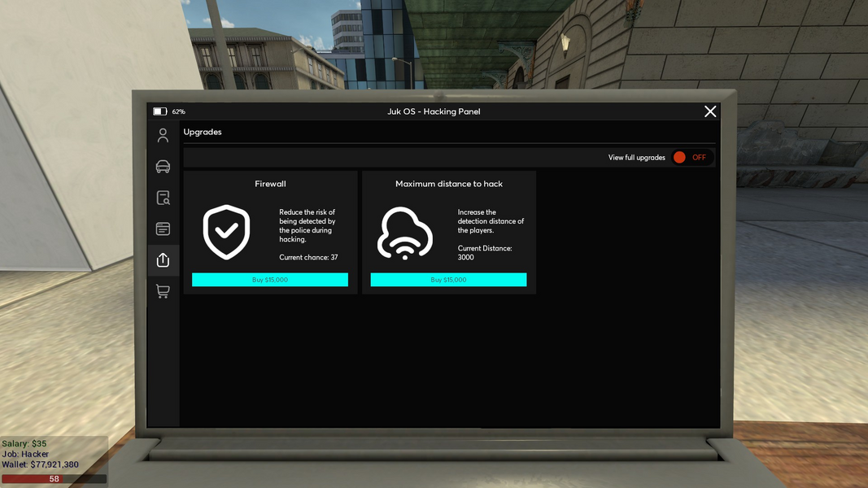Click the Wallet amount in the HUD

41,464
